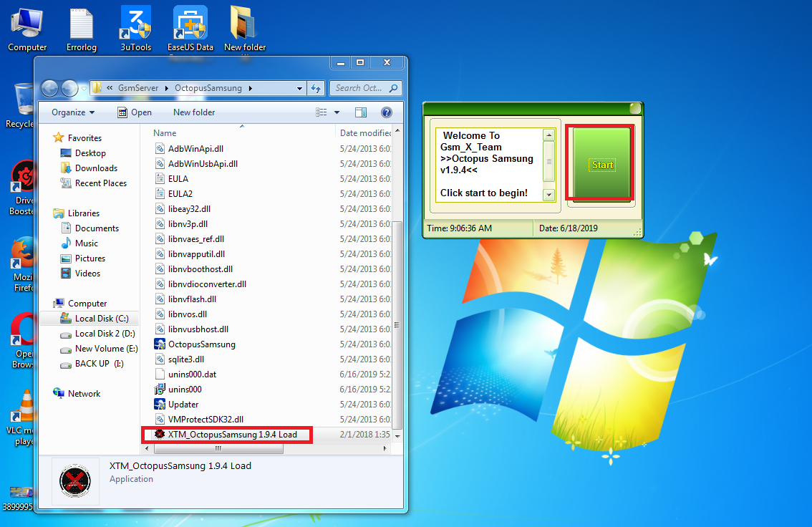Image resolution: width=812 pixels, height=527 pixels.
Task: Select XTM_OctopusSamsung 1.9.4 Load file
Action: (226, 435)
